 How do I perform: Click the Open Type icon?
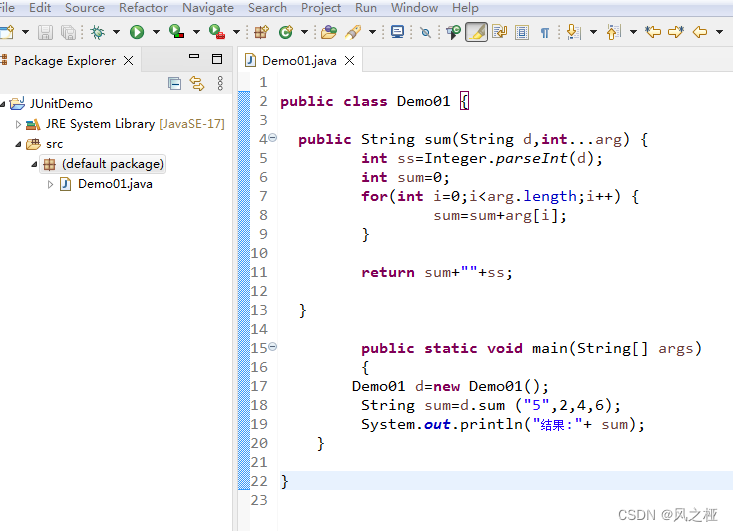coord(329,32)
